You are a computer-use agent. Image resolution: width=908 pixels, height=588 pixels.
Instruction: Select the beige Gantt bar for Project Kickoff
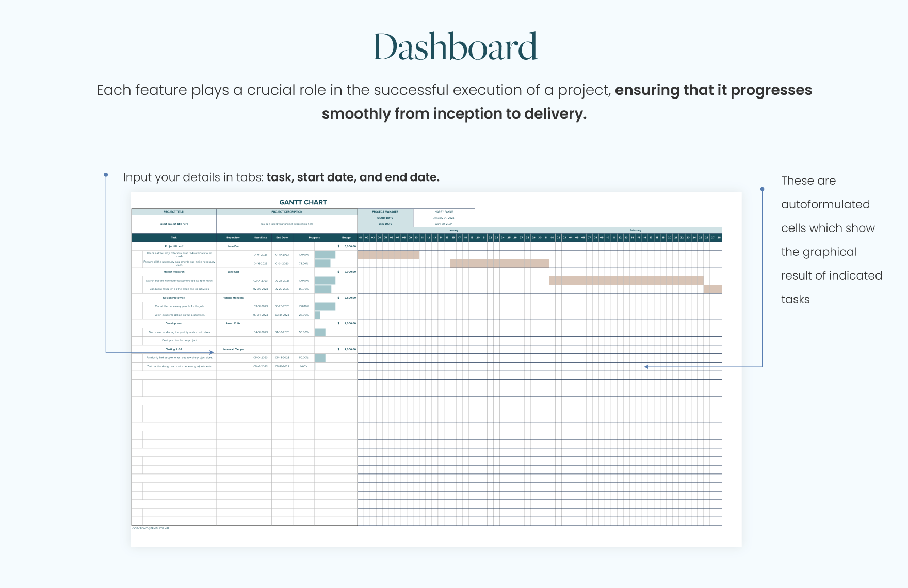pos(388,255)
